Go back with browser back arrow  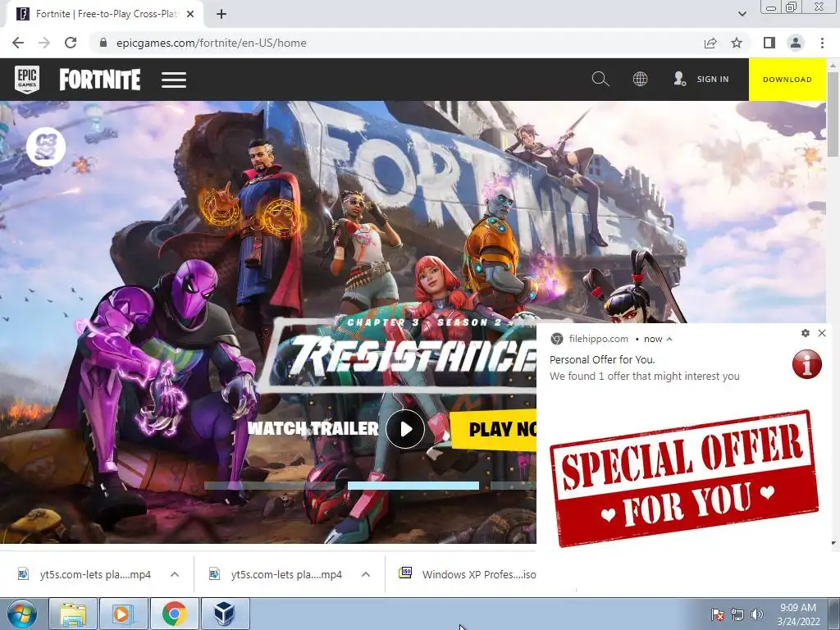point(18,43)
